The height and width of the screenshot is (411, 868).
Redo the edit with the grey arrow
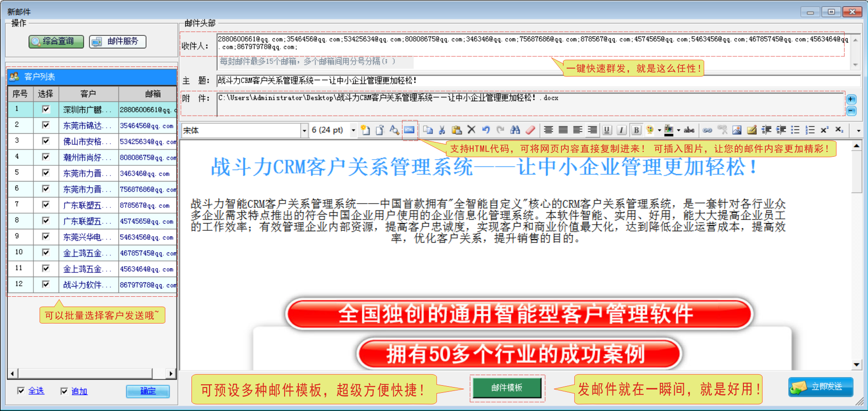tap(500, 130)
